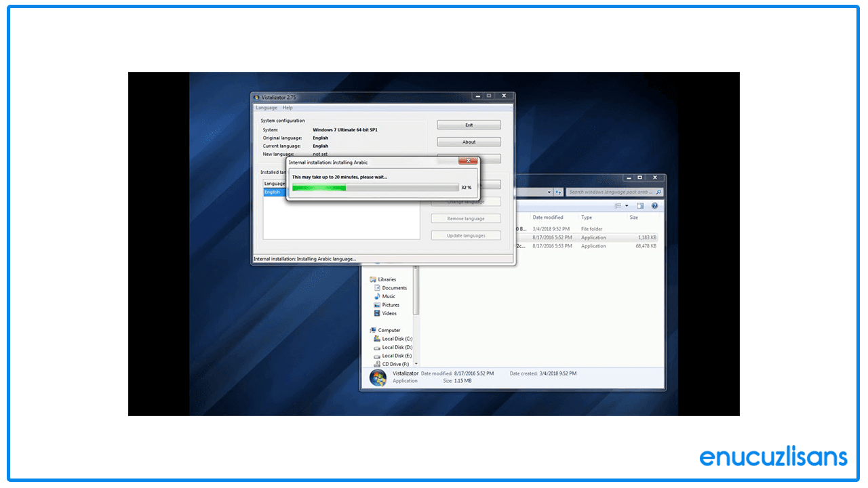Click the Vistalizator status bar text
Screen dimensions: 868x488
click(x=304, y=259)
